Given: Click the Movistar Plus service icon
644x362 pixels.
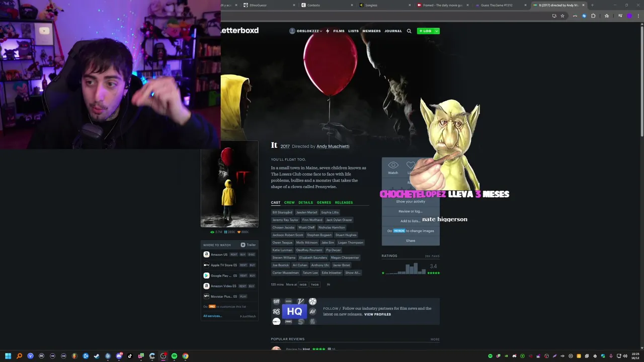Looking at the screenshot, I should point(206,297).
